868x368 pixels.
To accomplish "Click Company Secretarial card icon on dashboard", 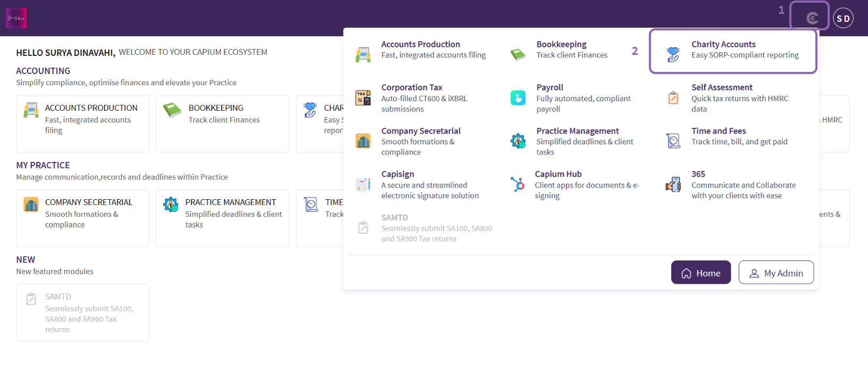I will tap(31, 204).
